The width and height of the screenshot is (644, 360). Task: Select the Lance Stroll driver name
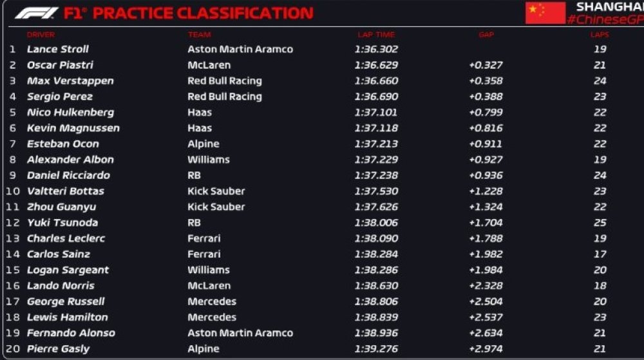[x=58, y=49]
